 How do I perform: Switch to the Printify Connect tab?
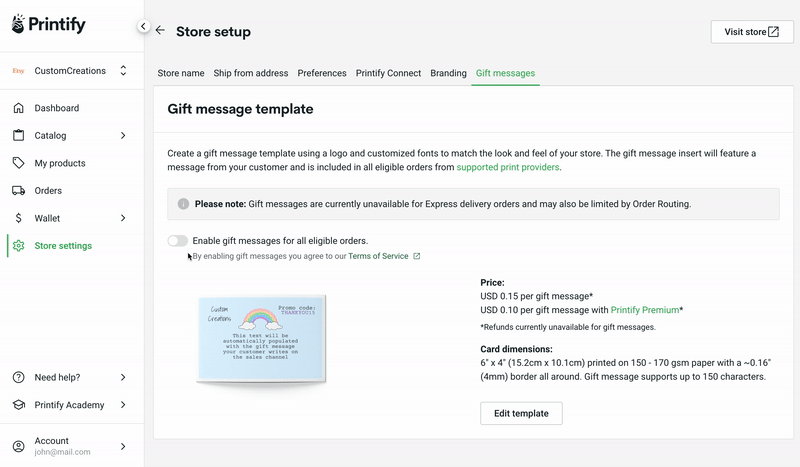coord(388,73)
